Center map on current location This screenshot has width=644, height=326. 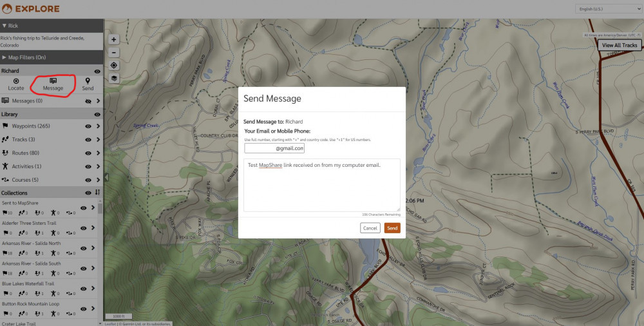(114, 65)
